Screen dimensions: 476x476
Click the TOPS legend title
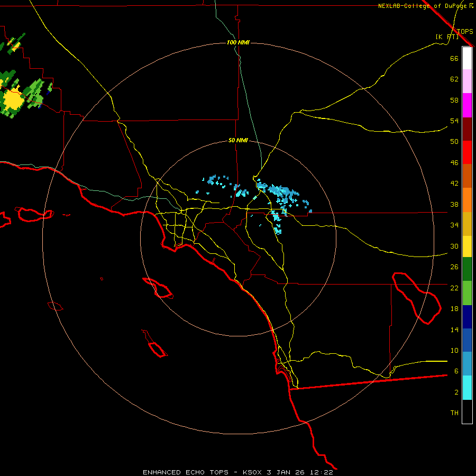465,31
